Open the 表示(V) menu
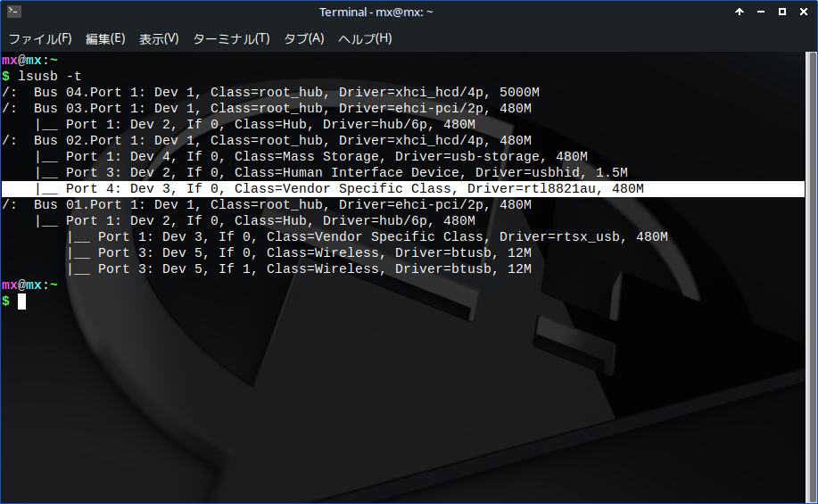The image size is (818, 504). coord(159,38)
